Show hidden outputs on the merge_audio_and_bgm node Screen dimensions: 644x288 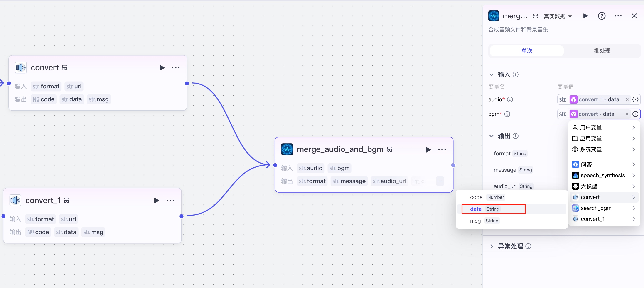pyautogui.click(x=440, y=181)
